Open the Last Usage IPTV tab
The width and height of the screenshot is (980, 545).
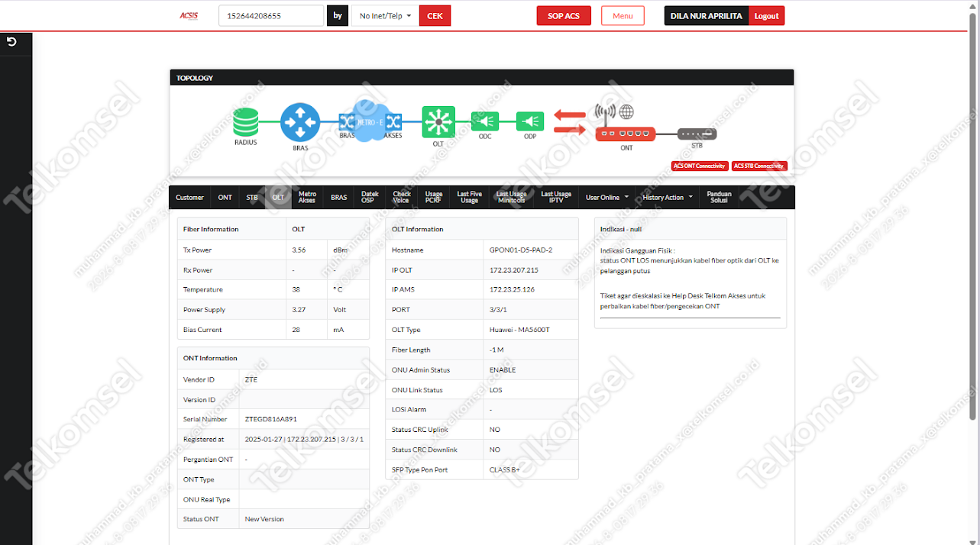tap(556, 197)
